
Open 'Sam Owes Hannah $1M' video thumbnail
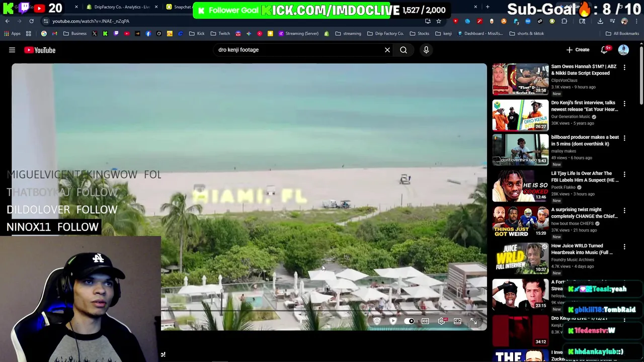(x=520, y=79)
